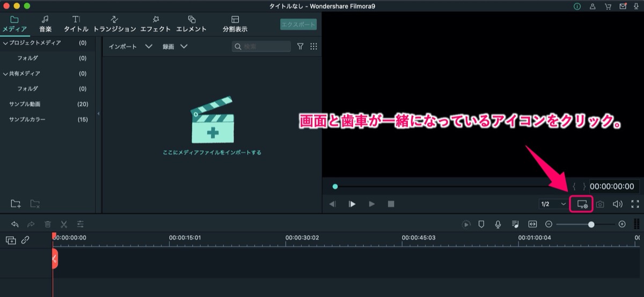Switch to the 音楽 tab
This screenshot has width=644, height=297.
pyautogui.click(x=46, y=24)
